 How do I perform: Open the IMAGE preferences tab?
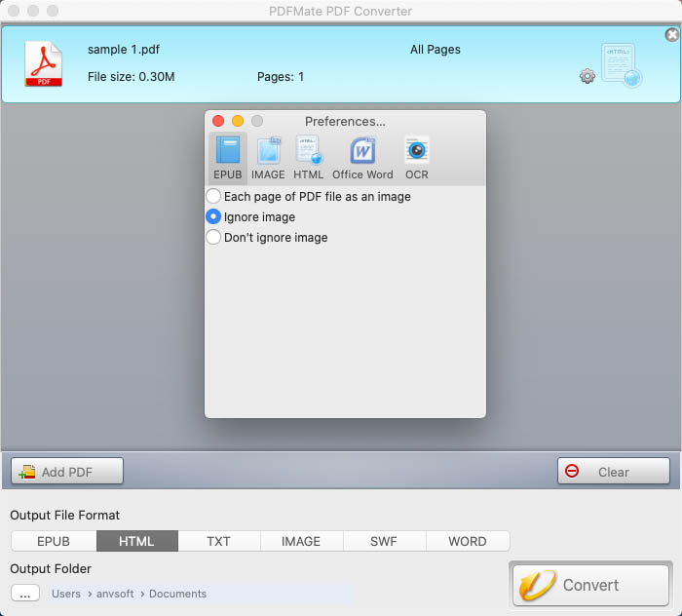coord(268,158)
